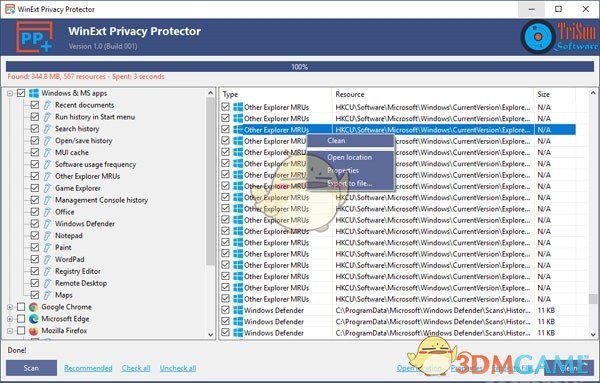Viewport: 600px width, 383px height.
Task: Choose Open location from the context menu
Action: click(x=351, y=157)
